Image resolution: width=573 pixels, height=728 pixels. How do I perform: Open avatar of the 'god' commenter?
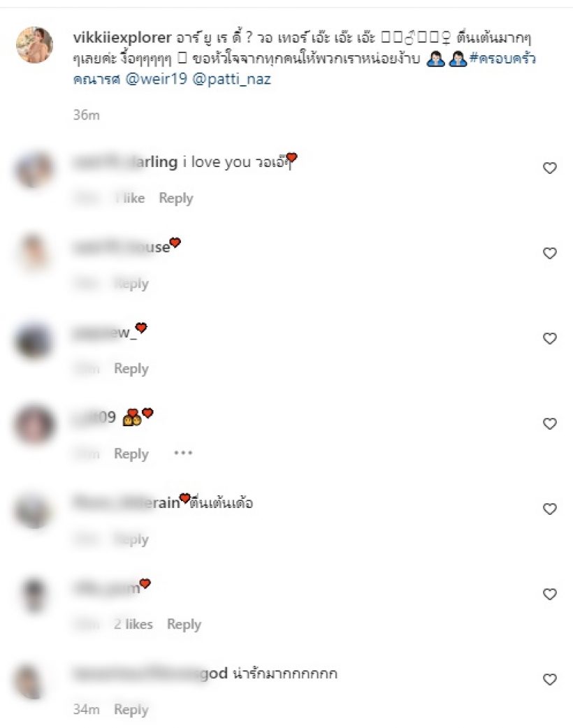[34, 680]
